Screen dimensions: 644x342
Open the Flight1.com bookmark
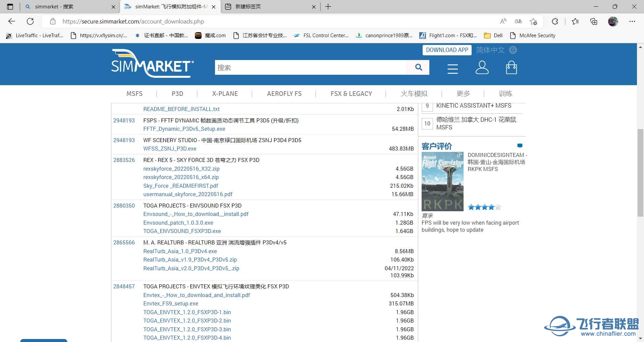448,36
